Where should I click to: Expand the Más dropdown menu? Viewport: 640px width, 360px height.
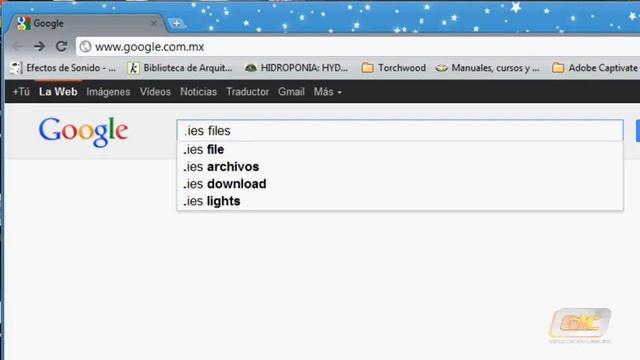327,92
